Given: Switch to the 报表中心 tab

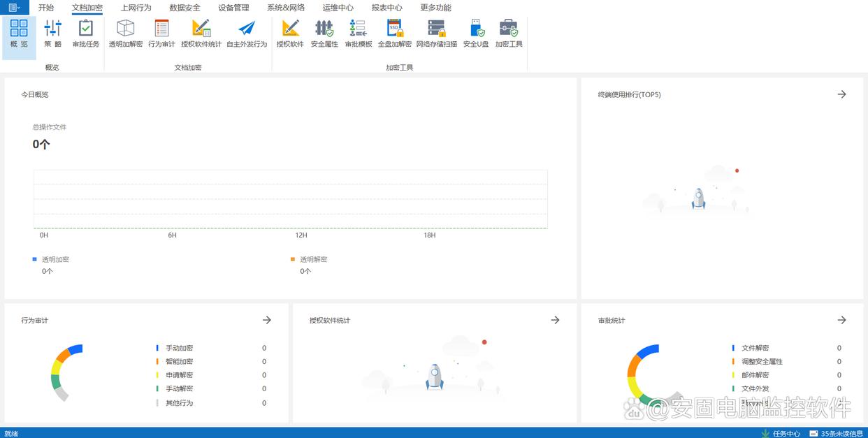Looking at the screenshot, I should coord(386,8).
